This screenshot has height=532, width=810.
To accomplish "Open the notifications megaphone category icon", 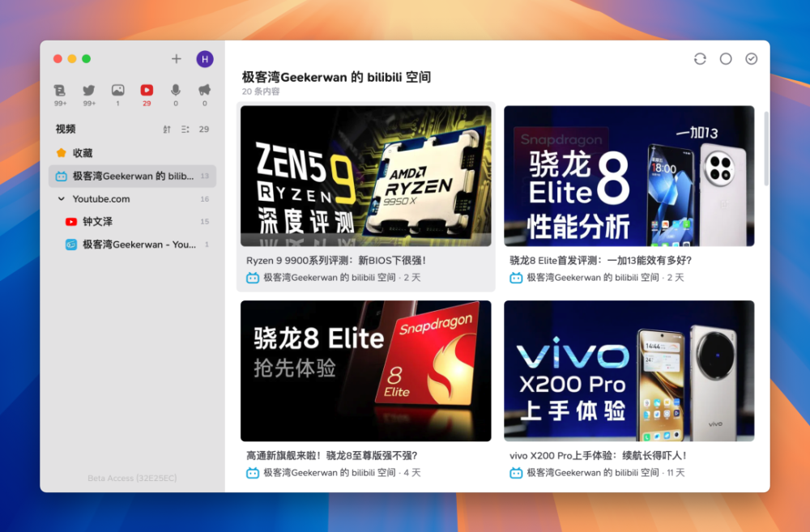I will [205, 91].
